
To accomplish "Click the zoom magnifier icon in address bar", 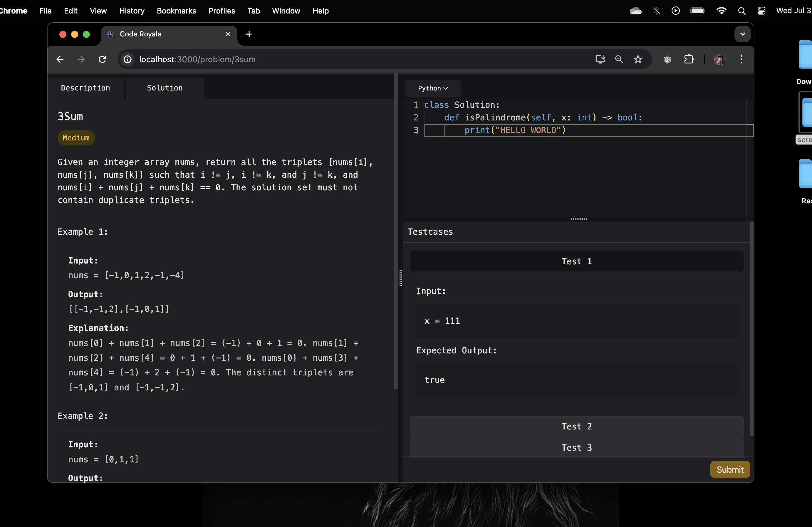I will 619,59.
